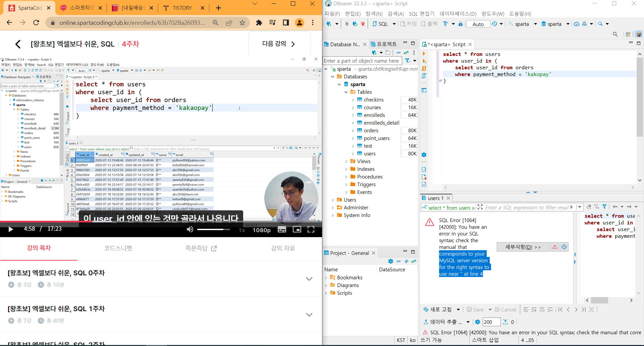Expand the SQL 1주차 course section

[x=309, y=315]
